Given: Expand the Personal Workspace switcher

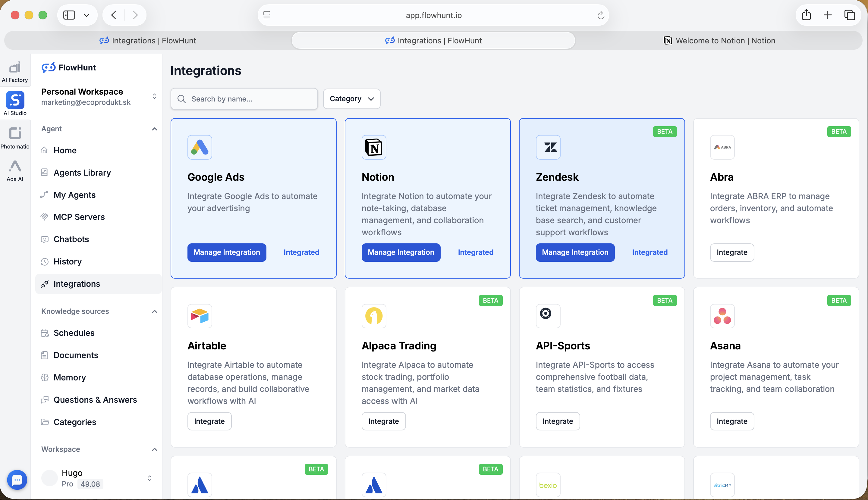Looking at the screenshot, I should click(154, 96).
